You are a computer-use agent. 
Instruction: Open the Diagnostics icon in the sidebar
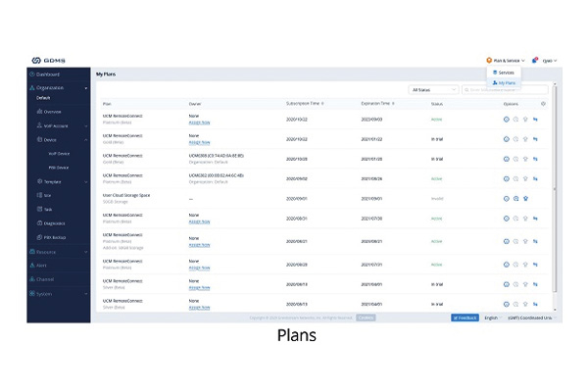coord(40,222)
